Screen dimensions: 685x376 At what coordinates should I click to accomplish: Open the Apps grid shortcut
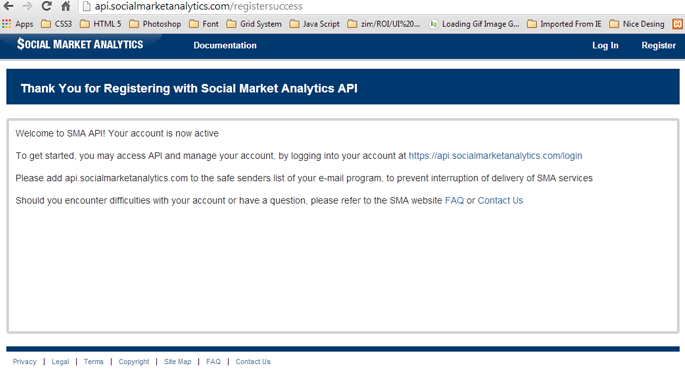17,24
